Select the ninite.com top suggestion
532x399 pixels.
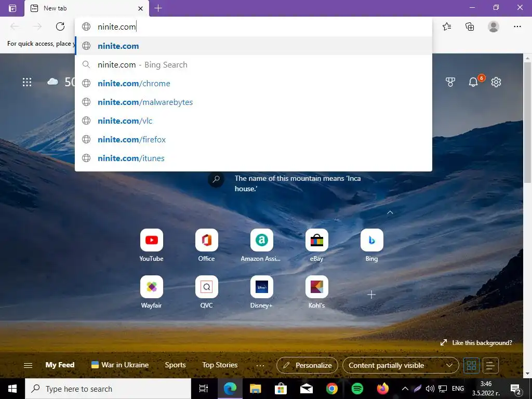254,46
